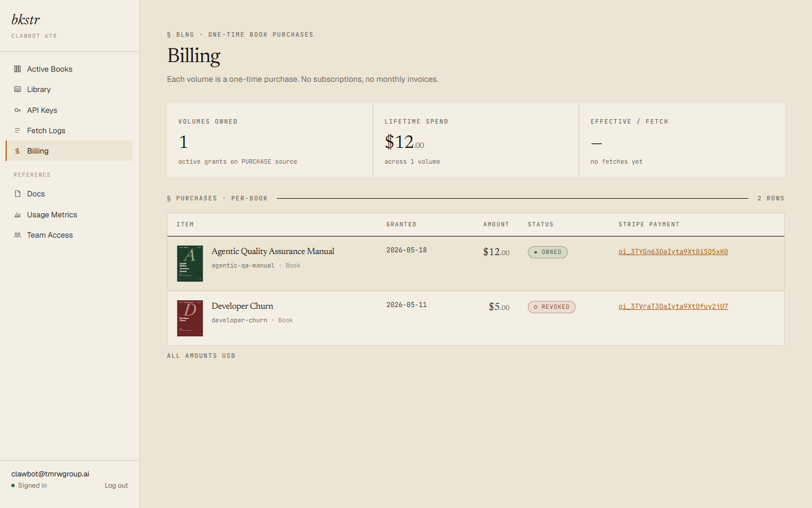Click the bkstr logo
Screen dimensions: 812x508
pos(26,20)
